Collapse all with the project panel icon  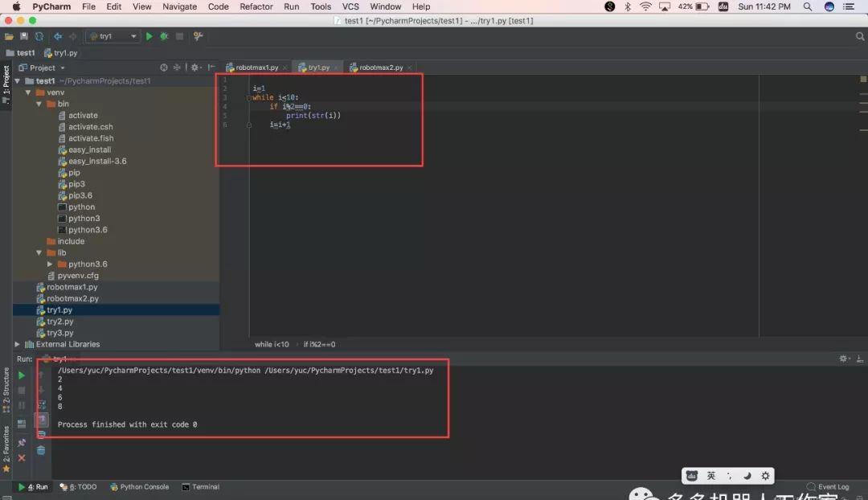(177, 68)
